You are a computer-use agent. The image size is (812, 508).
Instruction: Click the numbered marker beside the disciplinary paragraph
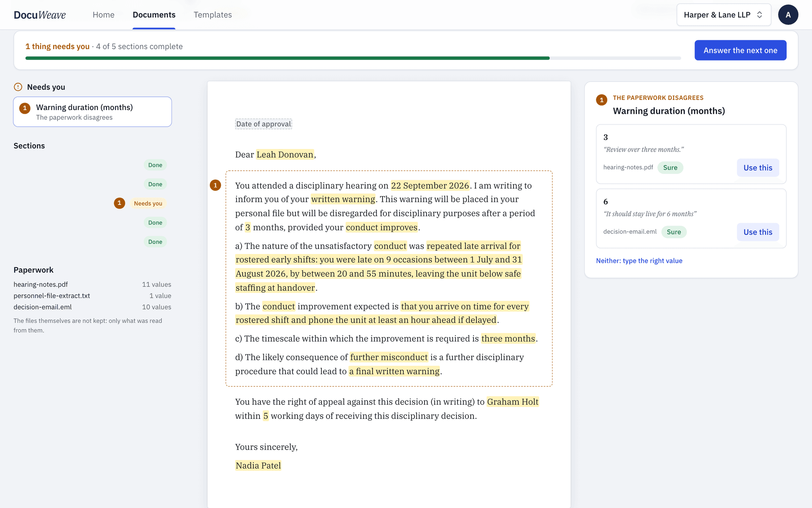pos(215,185)
